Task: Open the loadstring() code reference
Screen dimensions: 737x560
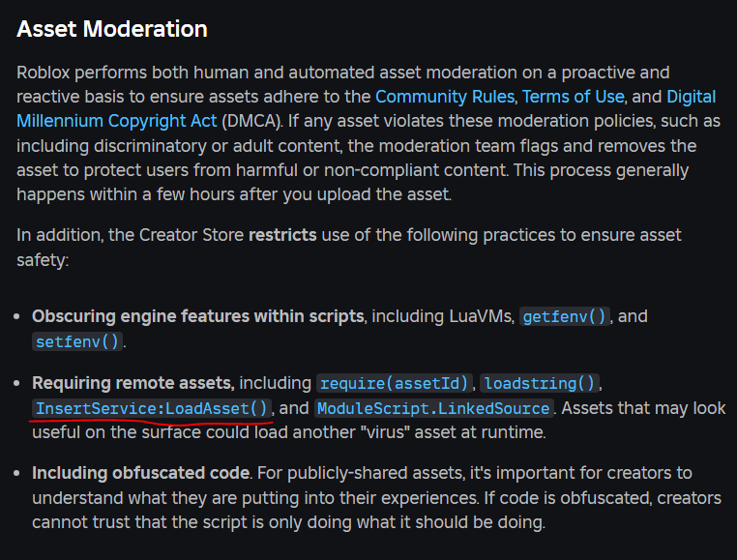Action: click(x=540, y=383)
